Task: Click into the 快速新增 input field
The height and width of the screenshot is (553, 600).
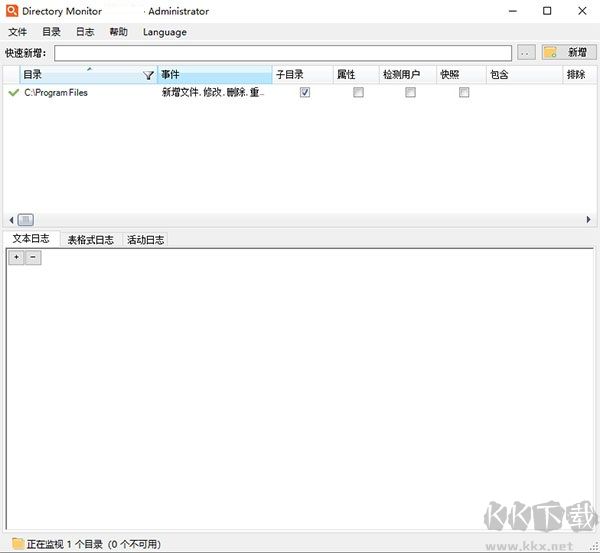Action: [283, 53]
